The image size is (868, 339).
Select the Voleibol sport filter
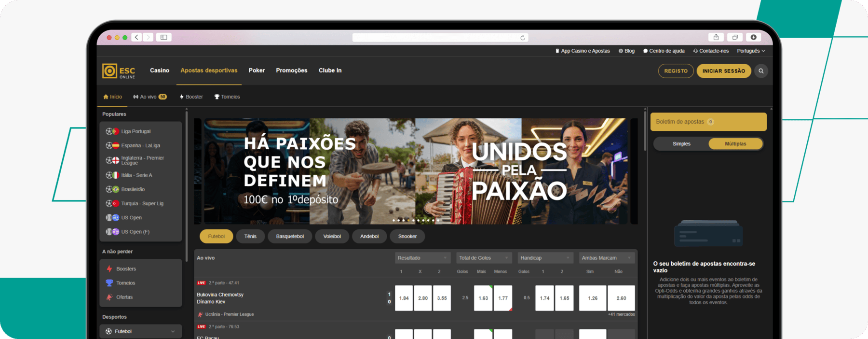coord(332,236)
